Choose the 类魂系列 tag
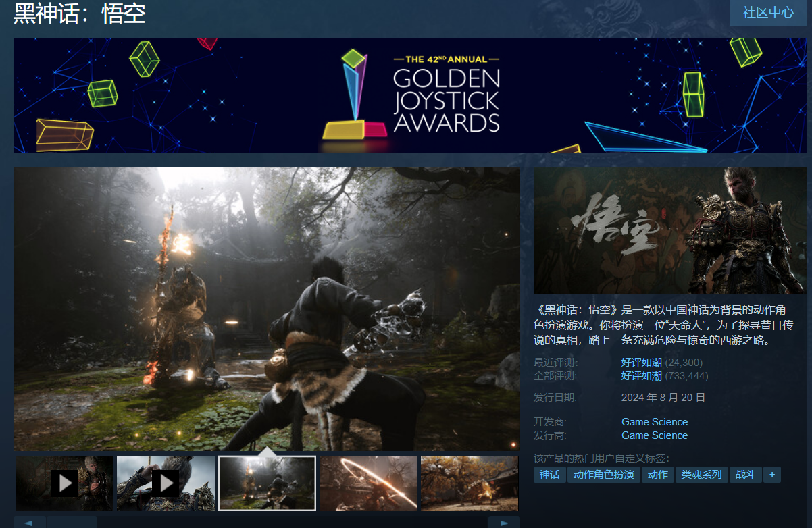The height and width of the screenshot is (528, 812). 701,475
